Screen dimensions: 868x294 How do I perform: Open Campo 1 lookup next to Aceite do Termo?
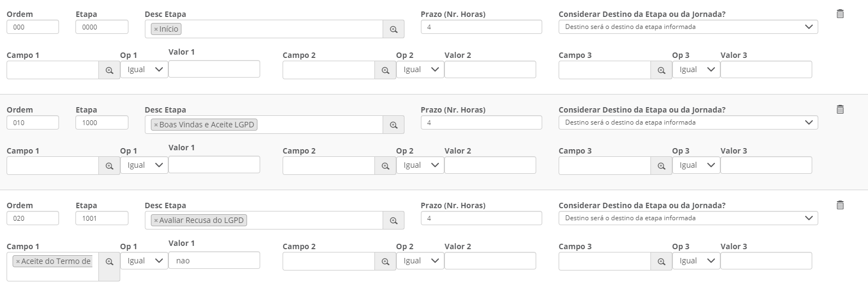coord(109,262)
